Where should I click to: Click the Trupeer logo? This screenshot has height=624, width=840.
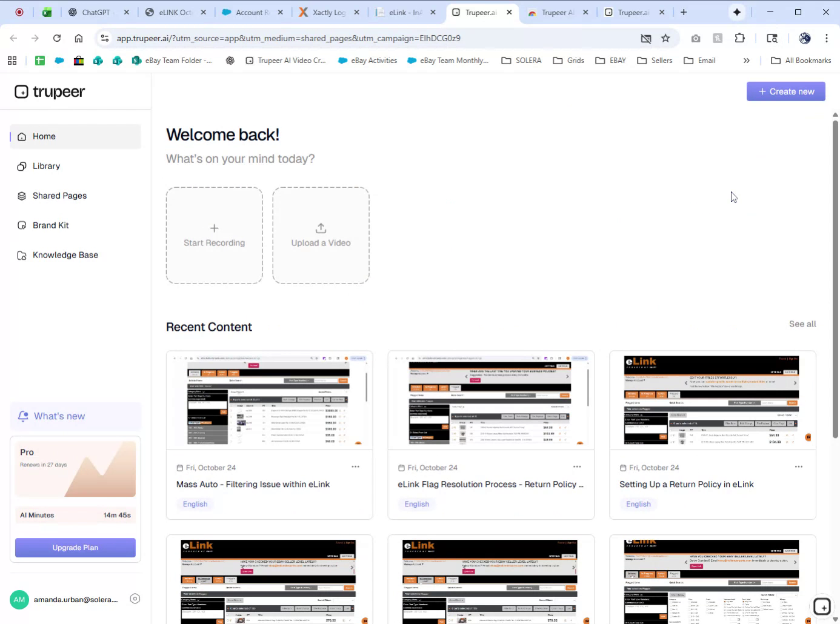50,91
